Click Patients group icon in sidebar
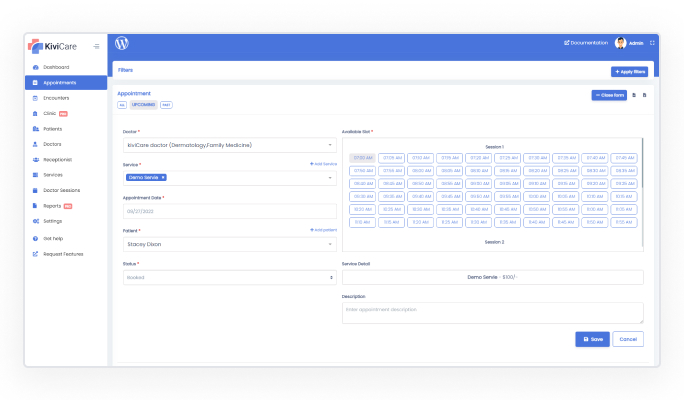The width and height of the screenshot is (684, 400). click(35, 129)
